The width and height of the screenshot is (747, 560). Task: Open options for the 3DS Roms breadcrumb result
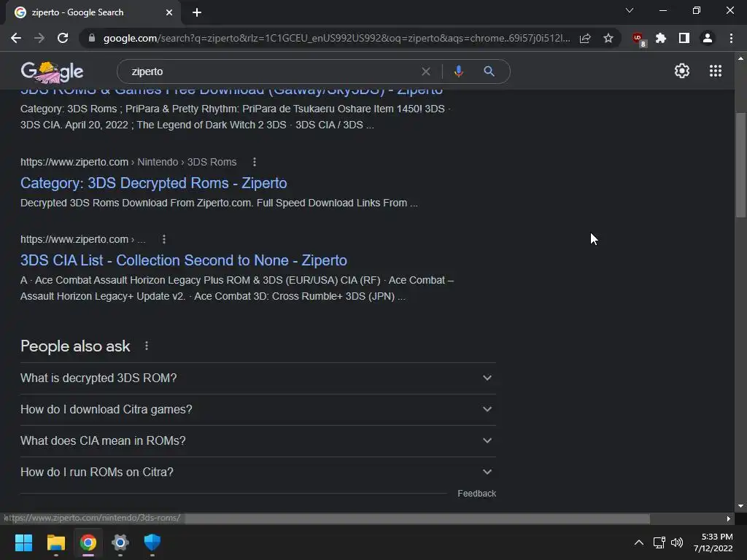(x=255, y=162)
